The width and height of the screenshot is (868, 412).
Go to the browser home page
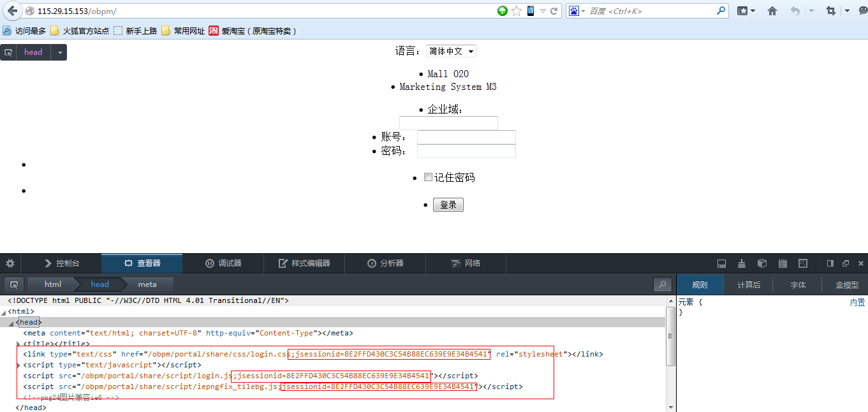[x=772, y=11]
